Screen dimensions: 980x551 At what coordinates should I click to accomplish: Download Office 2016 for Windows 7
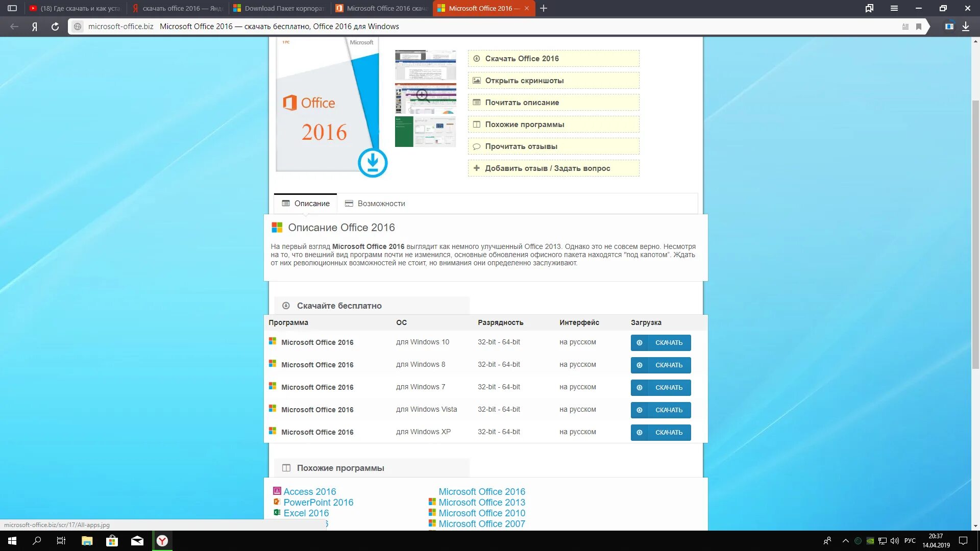(x=660, y=388)
